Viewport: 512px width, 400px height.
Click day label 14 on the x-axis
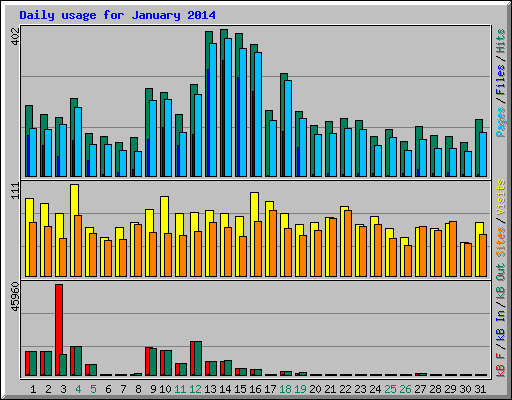pyautogui.click(x=225, y=389)
